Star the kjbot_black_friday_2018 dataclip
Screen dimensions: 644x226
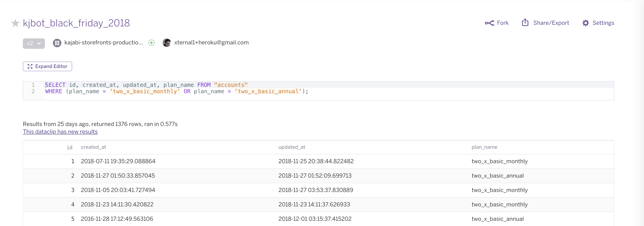(15, 23)
